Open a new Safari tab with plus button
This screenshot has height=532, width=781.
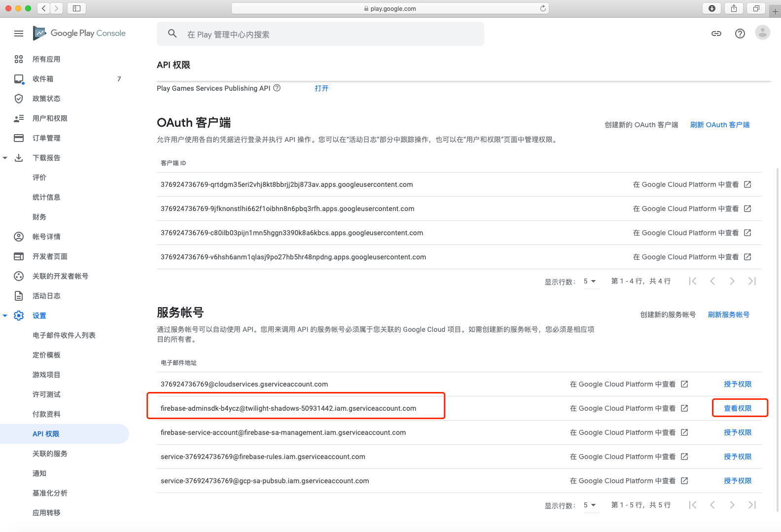coord(775,11)
